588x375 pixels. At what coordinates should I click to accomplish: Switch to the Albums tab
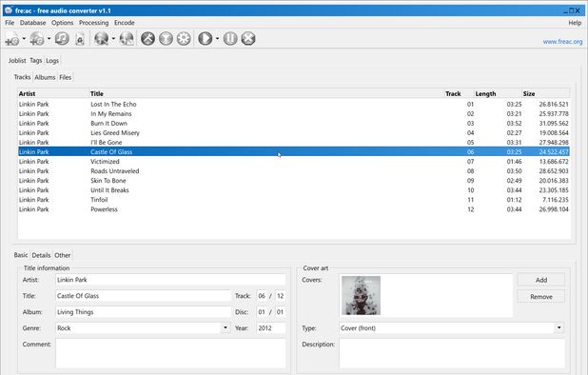coord(45,77)
